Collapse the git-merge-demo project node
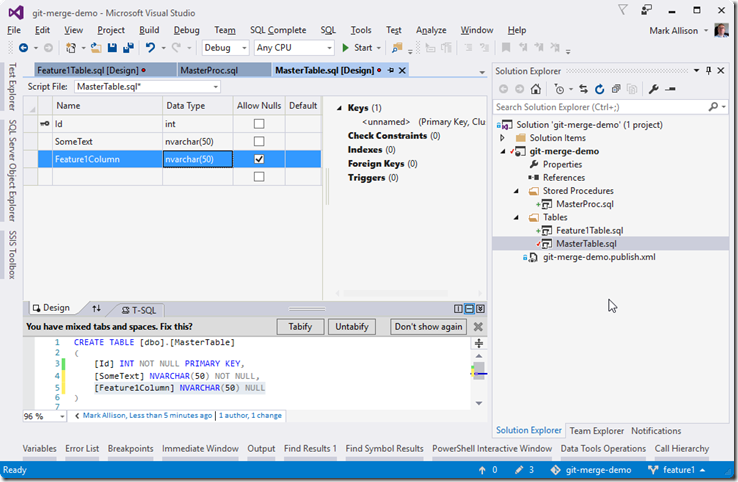 click(503, 151)
